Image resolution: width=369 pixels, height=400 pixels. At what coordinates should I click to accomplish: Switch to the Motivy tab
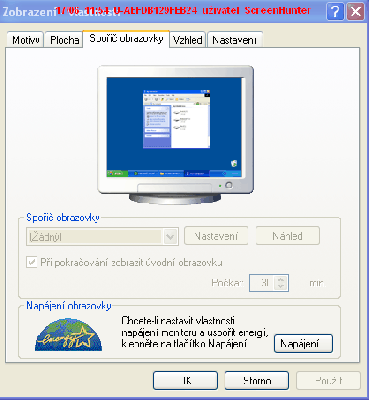pos(25,40)
